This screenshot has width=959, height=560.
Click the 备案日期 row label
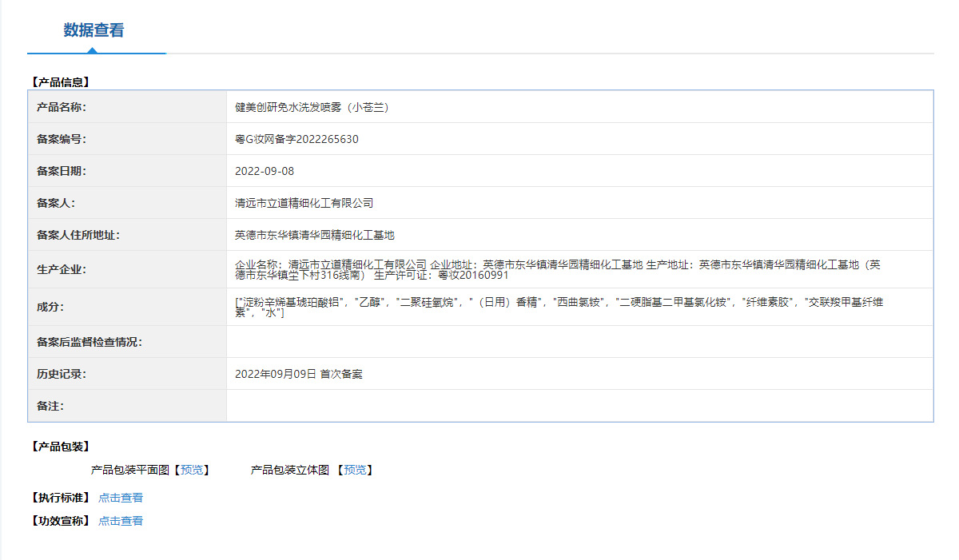point(62,171)
